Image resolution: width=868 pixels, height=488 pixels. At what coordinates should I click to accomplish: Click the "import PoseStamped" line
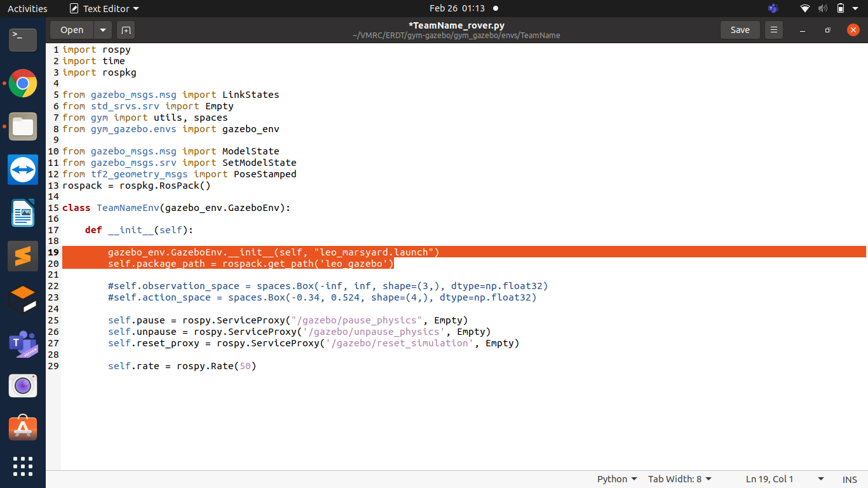[x=179, y=174]
